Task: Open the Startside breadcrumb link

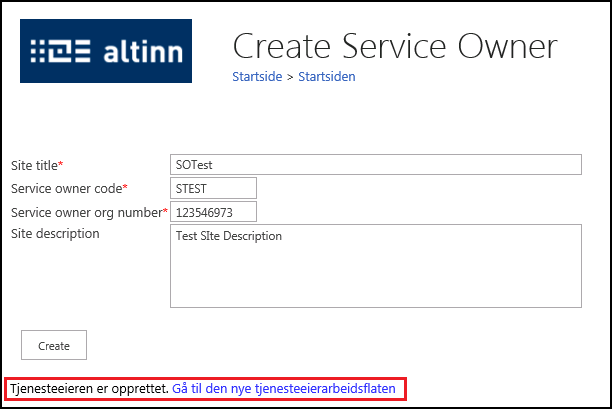Action: [x=257, y=76]
